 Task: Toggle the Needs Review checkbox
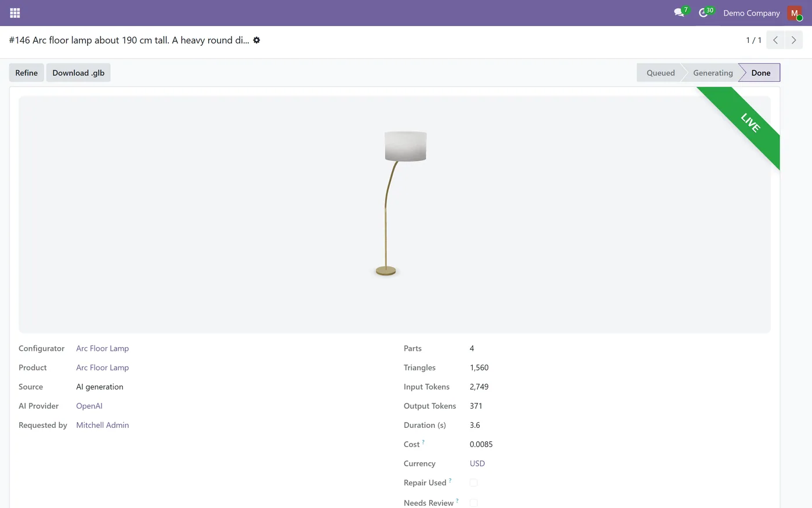[x=473, y=503]
